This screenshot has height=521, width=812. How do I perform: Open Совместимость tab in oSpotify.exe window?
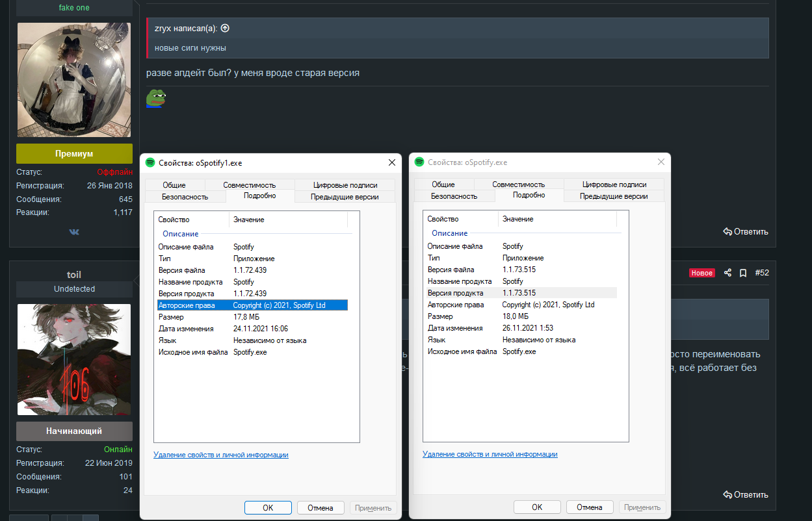[519, 184]
